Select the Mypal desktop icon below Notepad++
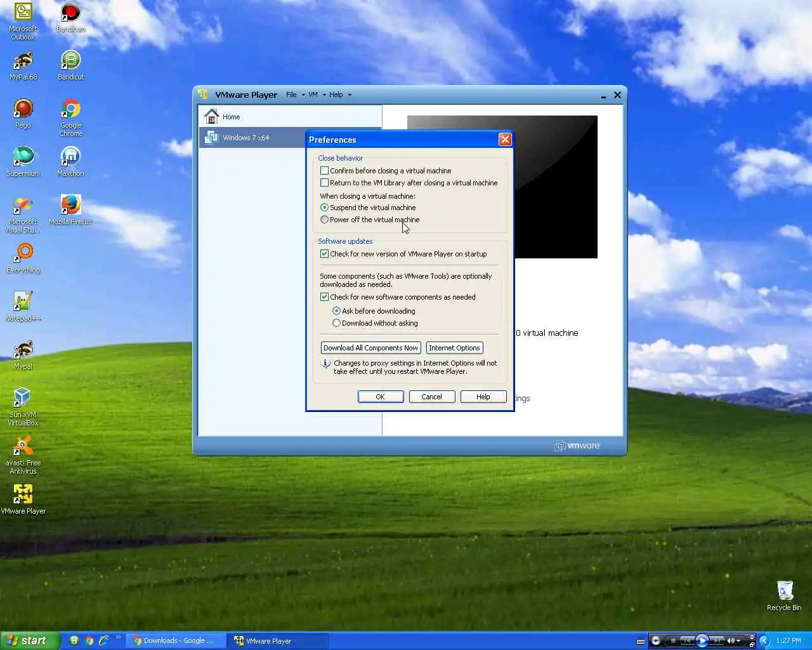 [x=23, y=355]
